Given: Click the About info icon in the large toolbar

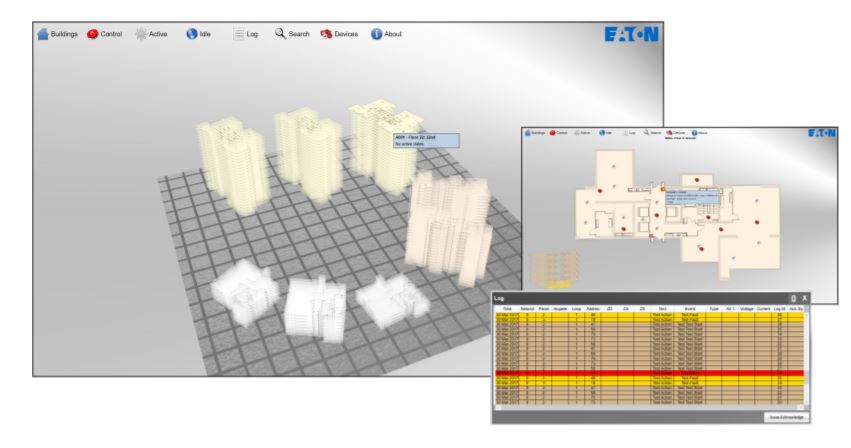Looking at the screenshot, I should coord(377,34).
